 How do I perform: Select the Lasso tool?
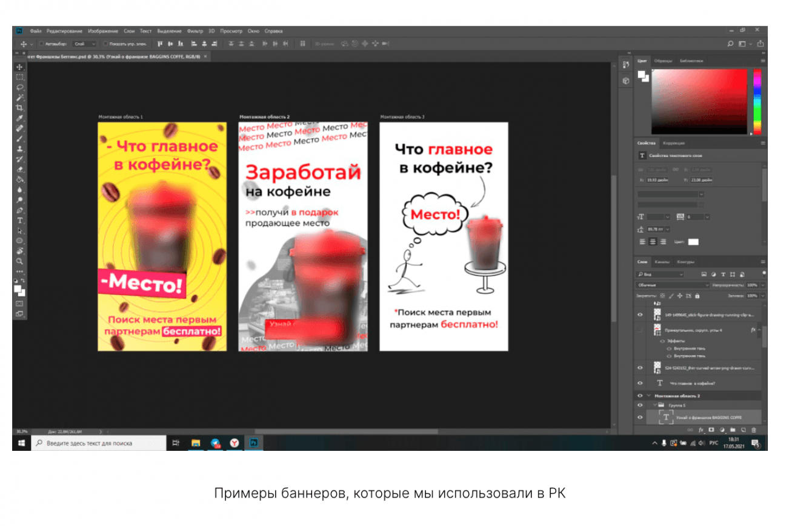tap(20, 87)
